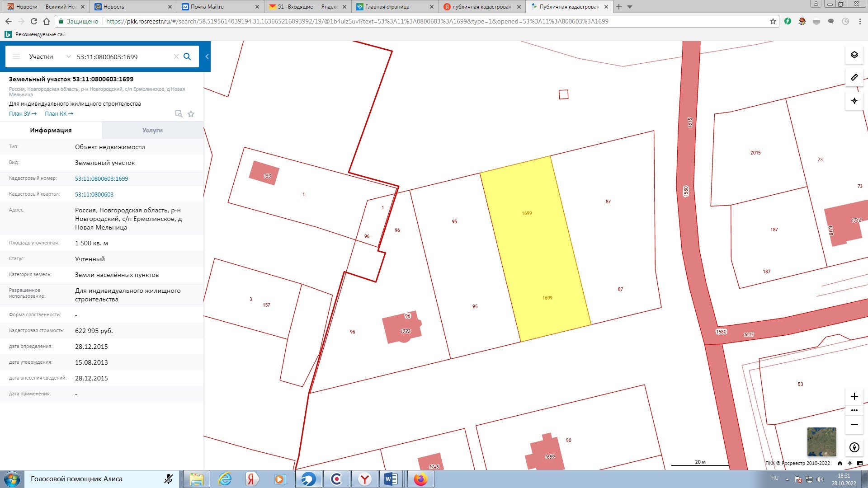Viewport: 868px width, 488px height.
Task: Open Microsoft Word from the taskbar
Action: tap(392, 479)
